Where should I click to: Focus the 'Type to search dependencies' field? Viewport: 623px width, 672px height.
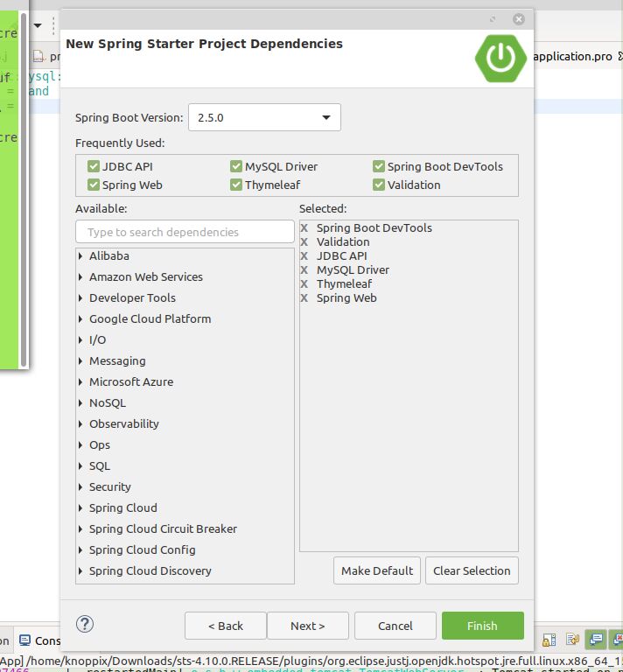point(185,232)
